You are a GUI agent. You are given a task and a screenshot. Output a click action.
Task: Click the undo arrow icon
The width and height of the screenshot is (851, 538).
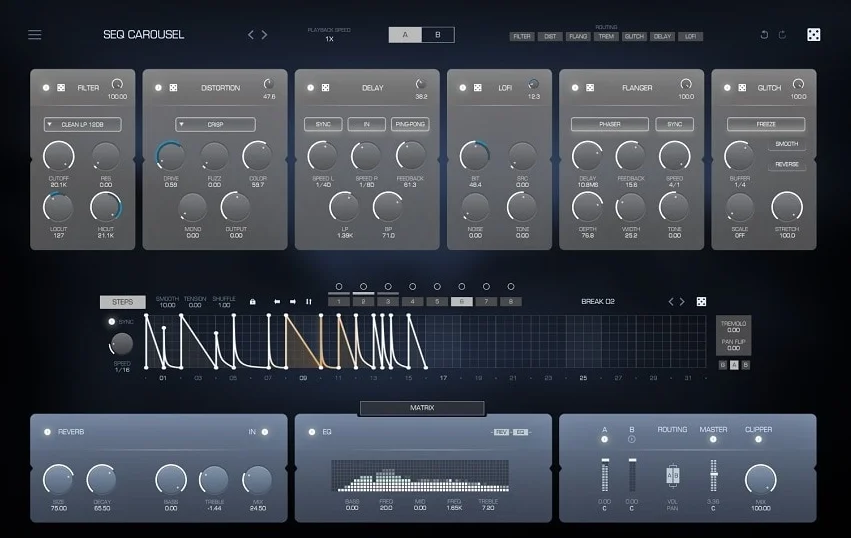coord(765,35)
